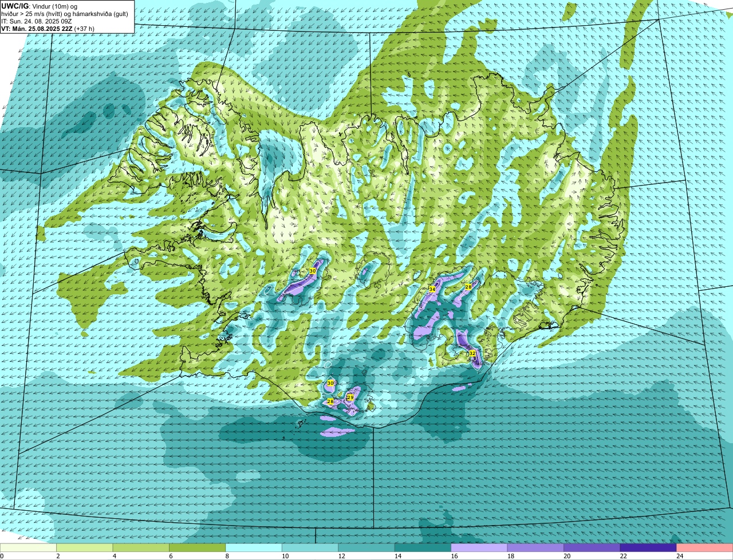This screenshot has height=560, width=733.
Task: Pick the 16–18 m/s light lavender legend swatch
Action: click(x=479, y=548)
